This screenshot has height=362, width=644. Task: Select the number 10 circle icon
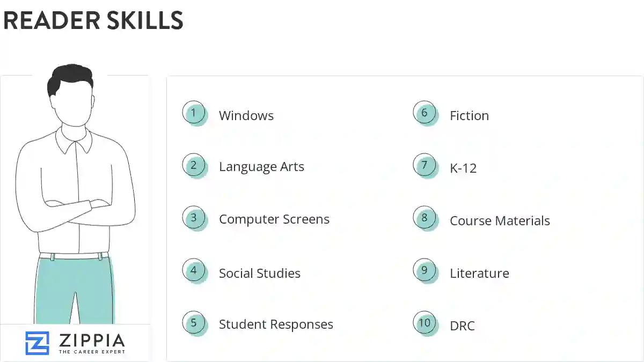tap(425, 323)
